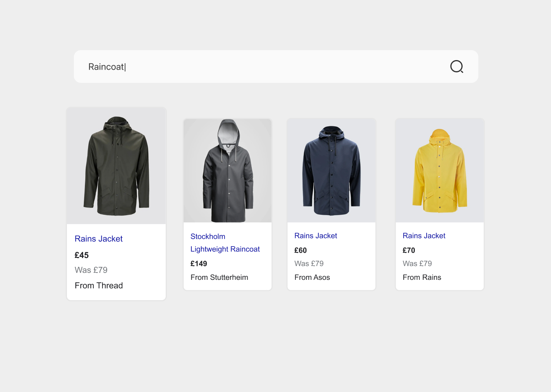
Task: Open the navy Rains Jacket image
Action: point(331,171)
